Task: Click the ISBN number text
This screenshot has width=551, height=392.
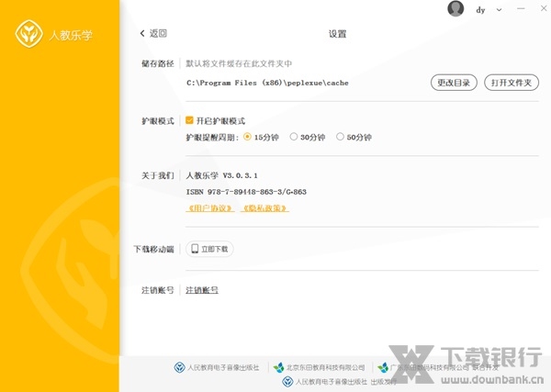Action: [x=246, y=192]
